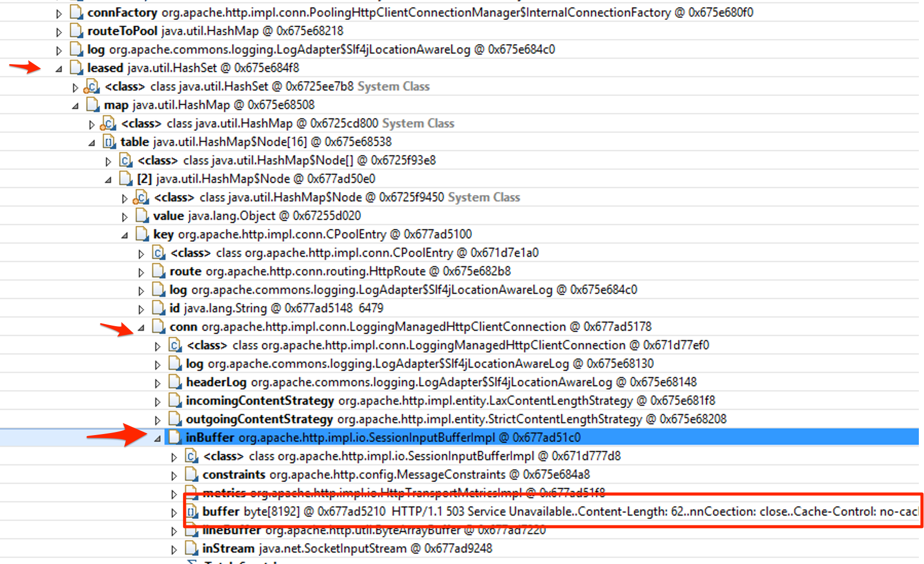Viewport: 924px width, 564px height.
Task: Expand the route HttpRoute node
Action: tap(141, 271)
